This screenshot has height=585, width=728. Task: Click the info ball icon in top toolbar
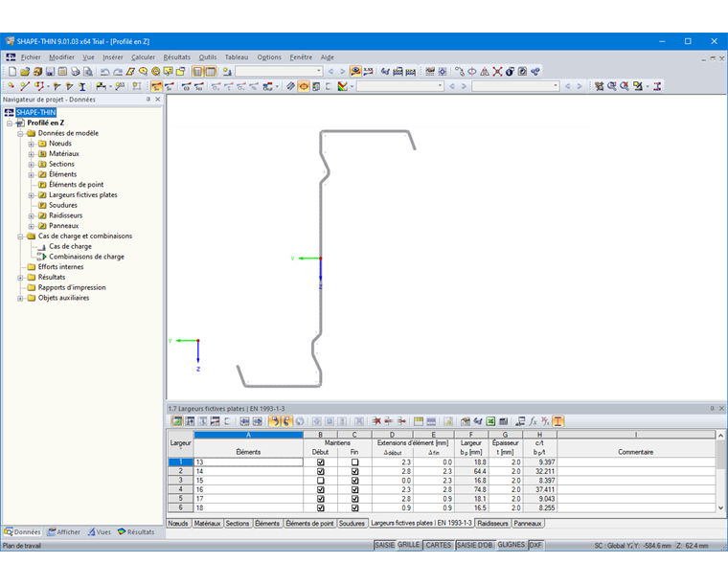pos(510,72)
